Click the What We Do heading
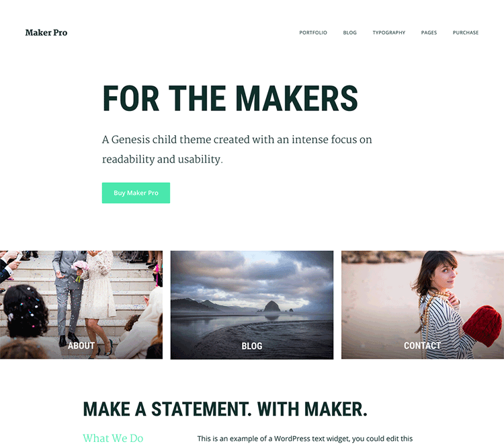The width and height of the screenshot is (504, 444). click(x=113, y=438)
